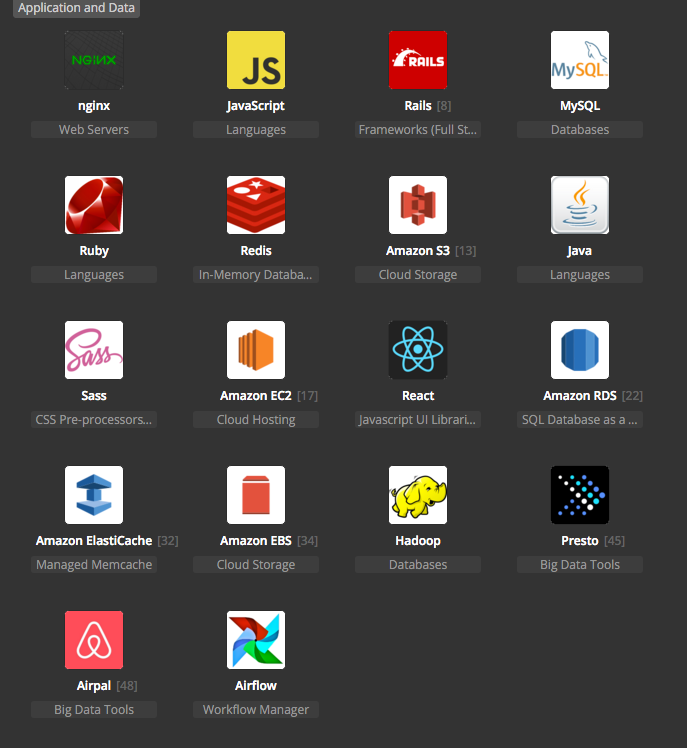Open the Amazon EC2 icon
This screenshot has height=748, width=687.
click(256, 350)
